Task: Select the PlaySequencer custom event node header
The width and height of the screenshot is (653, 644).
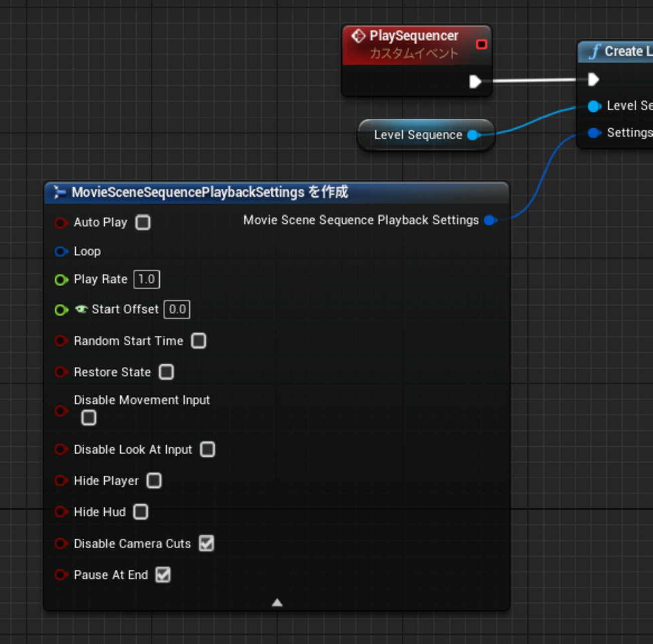Action: point(413,44)
